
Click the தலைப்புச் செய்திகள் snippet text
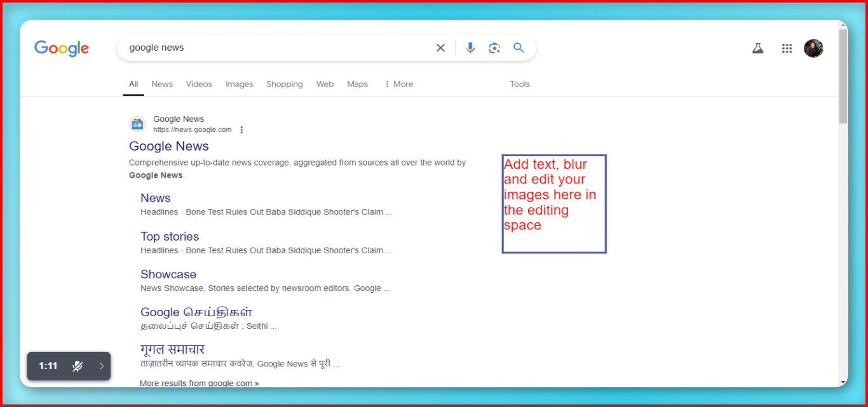coord(208,326)
